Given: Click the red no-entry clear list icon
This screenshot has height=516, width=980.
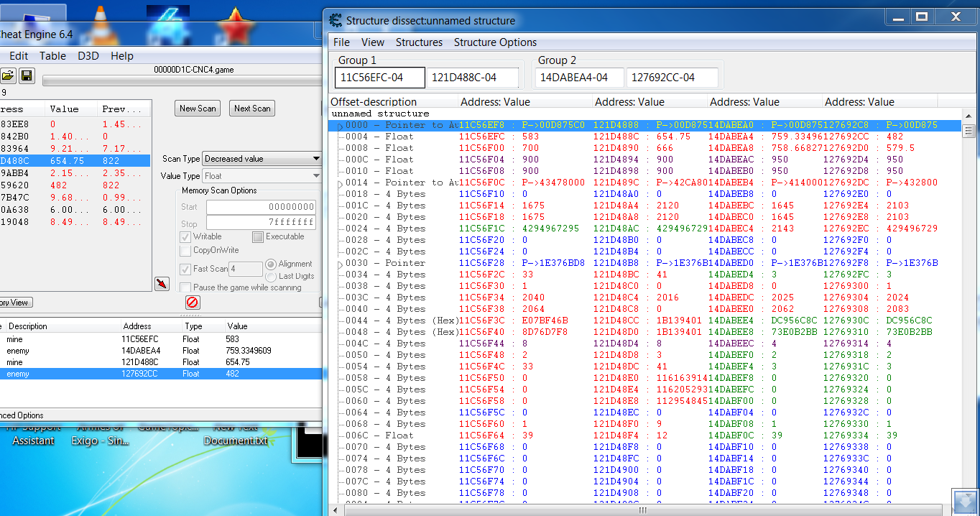Looking at the screenshot, I should (x=193, y=303).
